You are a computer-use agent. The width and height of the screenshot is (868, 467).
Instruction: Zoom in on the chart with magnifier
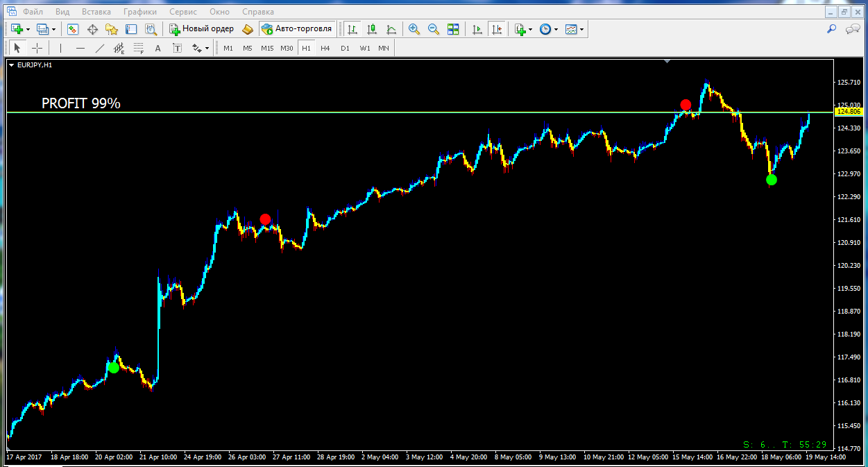[414, 29]
